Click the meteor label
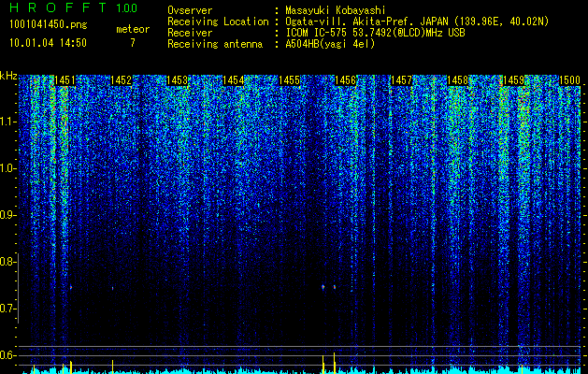Image resolution: width=588 pixels, height=374 pixels. coord(133,29)
